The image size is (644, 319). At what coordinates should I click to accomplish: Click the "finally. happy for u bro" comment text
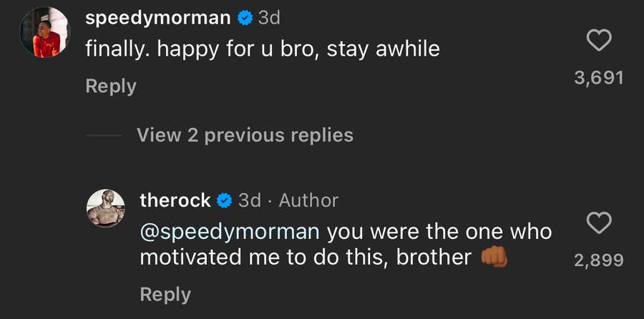pyautogui.click(x=262, y=49)
